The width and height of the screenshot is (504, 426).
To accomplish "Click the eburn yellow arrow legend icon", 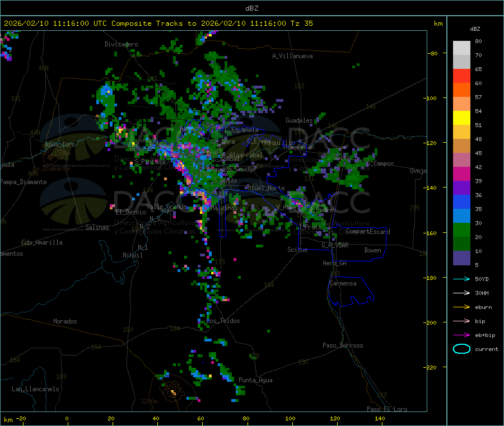I will click(461, 307).
